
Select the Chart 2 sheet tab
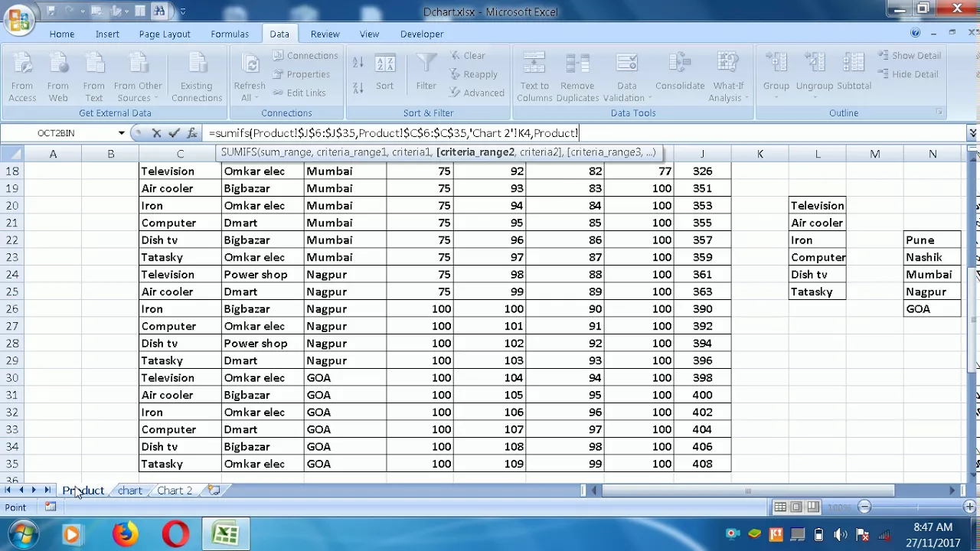175,491
